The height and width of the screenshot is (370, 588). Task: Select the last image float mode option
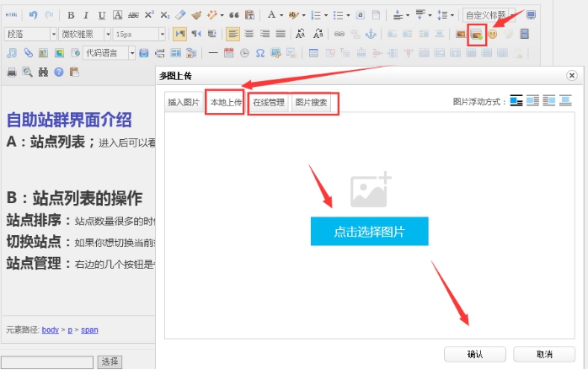point(567,101)
